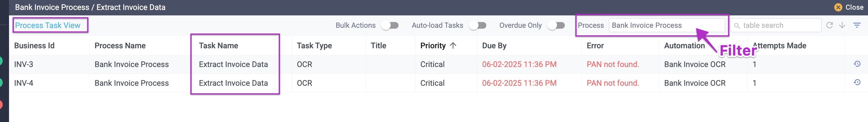Toggle the Overdue Only switch
Image resolution: width=868 pixels, height=122 pixels.
[556, 25]
